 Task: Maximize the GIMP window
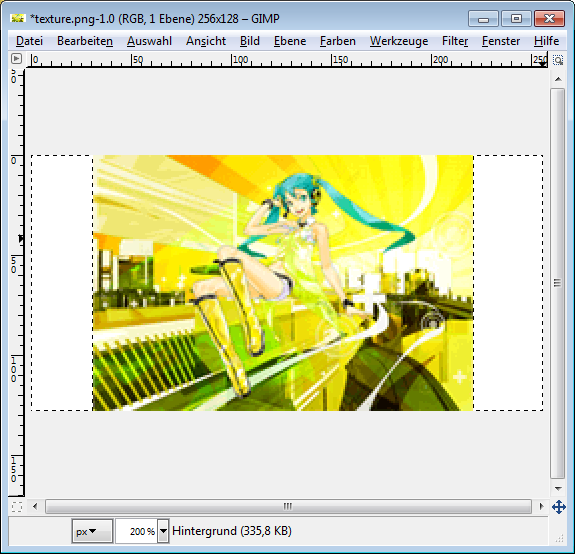click(x=516, y=19)
